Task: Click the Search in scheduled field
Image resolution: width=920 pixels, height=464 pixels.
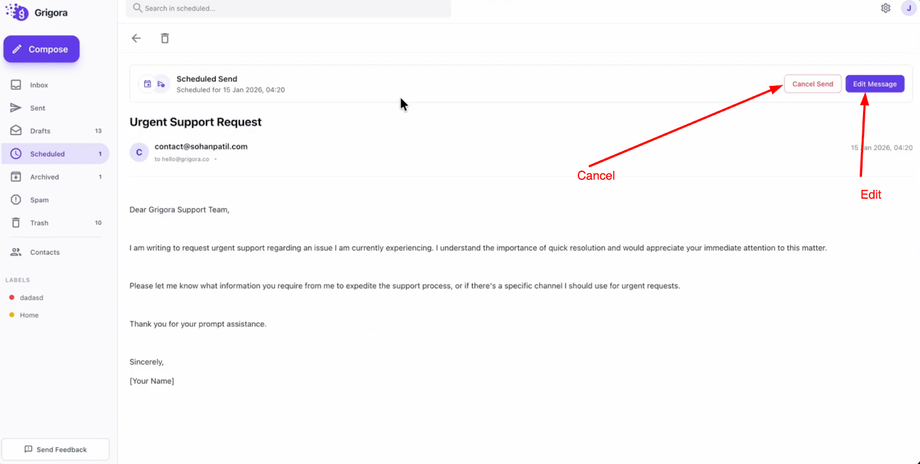Action: tap(288, 8)
